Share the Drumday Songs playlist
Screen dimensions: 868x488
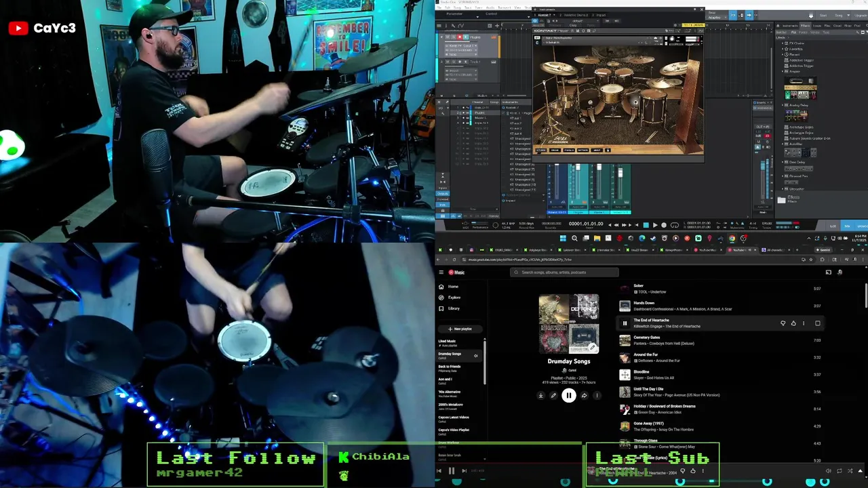584,395
